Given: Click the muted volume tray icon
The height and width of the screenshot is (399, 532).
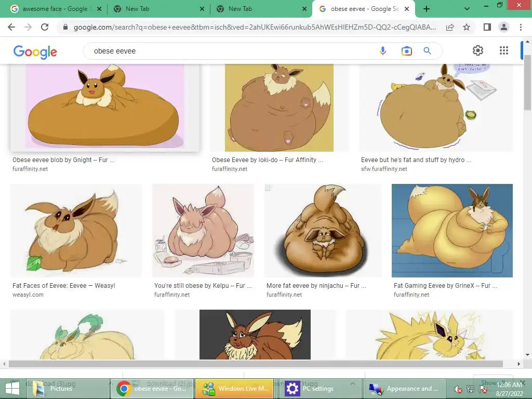Looking at the screenshot, I should point(458,389).
